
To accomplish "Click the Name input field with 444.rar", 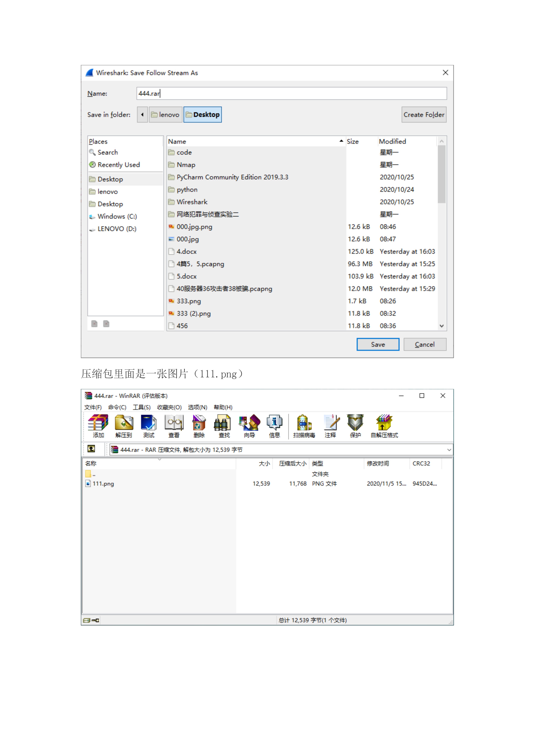I will coord(291,94).
